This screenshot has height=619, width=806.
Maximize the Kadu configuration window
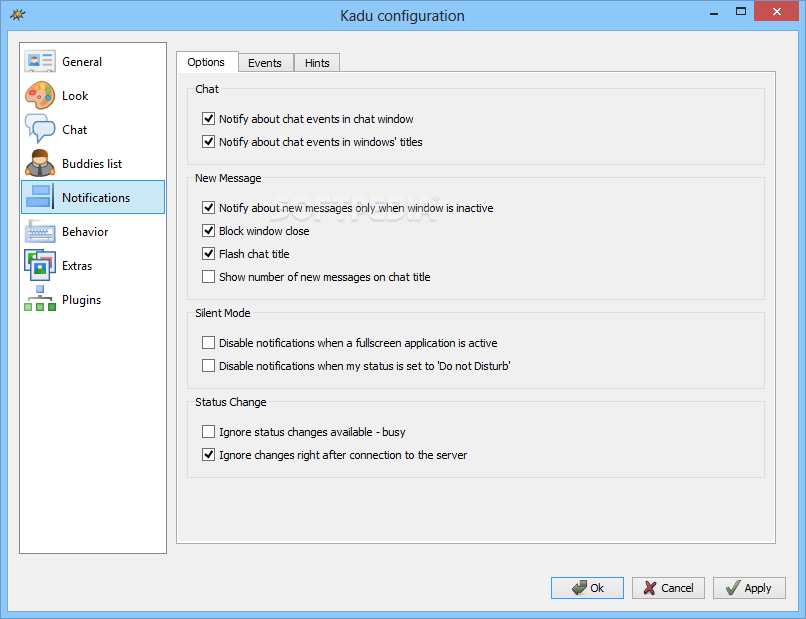coord(741,12)
